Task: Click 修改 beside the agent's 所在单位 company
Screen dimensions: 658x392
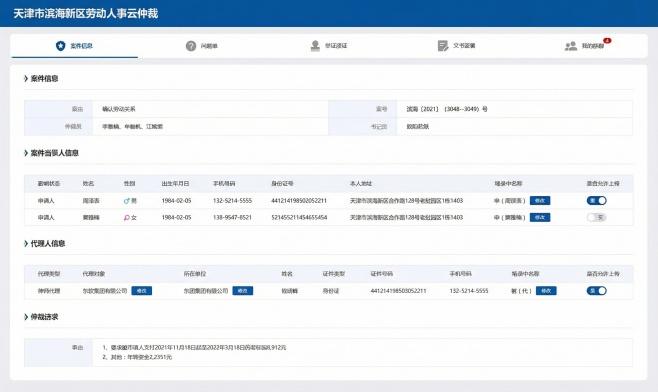Action: pos(243,290)
